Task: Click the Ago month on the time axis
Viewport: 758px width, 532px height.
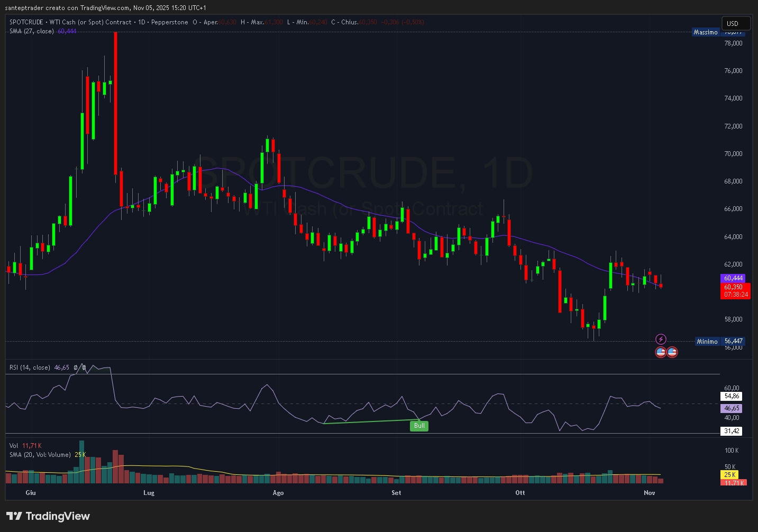Action: [x=278, y=493]
